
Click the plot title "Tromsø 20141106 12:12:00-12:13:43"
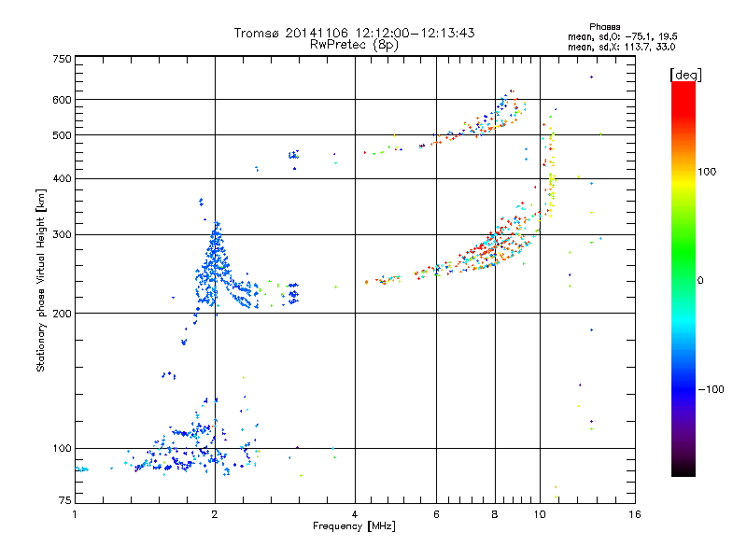354,33
